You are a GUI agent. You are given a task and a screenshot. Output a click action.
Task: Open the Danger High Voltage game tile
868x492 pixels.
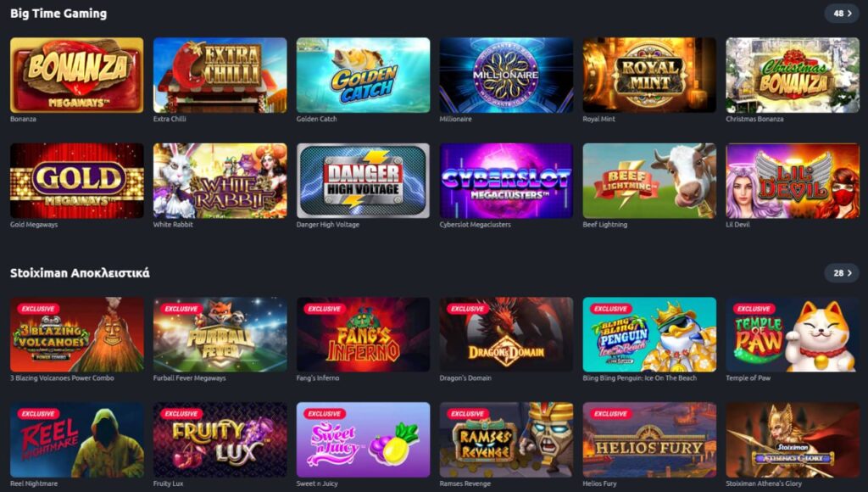click(363, 181)
